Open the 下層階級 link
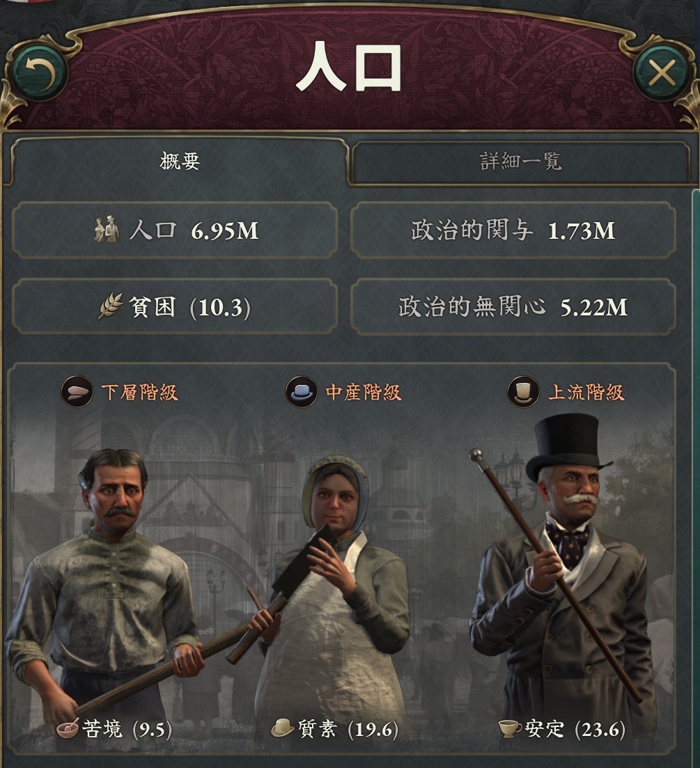Viewport: 700px width, 768px height. [x=139, y=392]
